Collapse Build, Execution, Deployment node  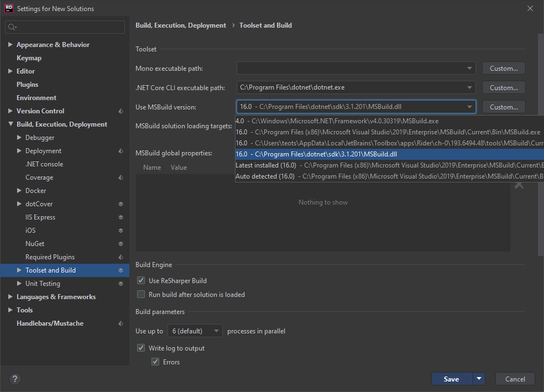[11, 124]
